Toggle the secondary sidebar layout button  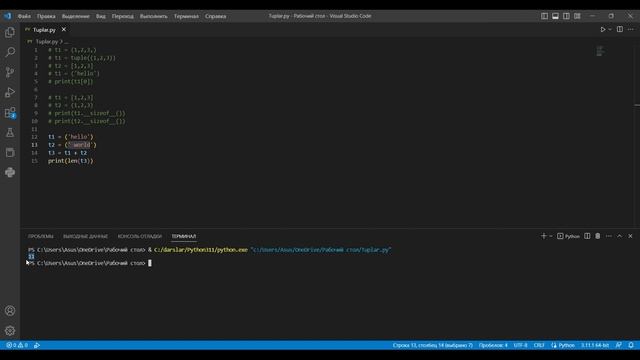pyautogui.click(x=567, y=16)
